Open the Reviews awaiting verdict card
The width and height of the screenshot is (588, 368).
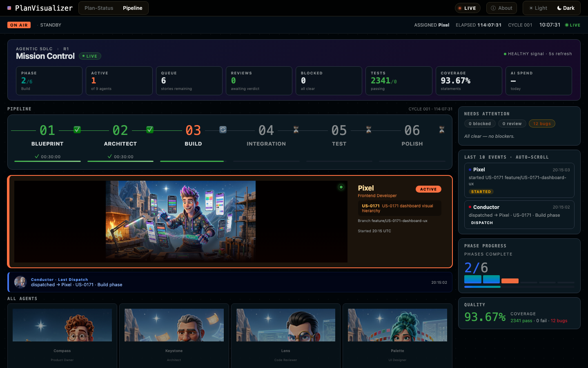click(x=259, y=81)
